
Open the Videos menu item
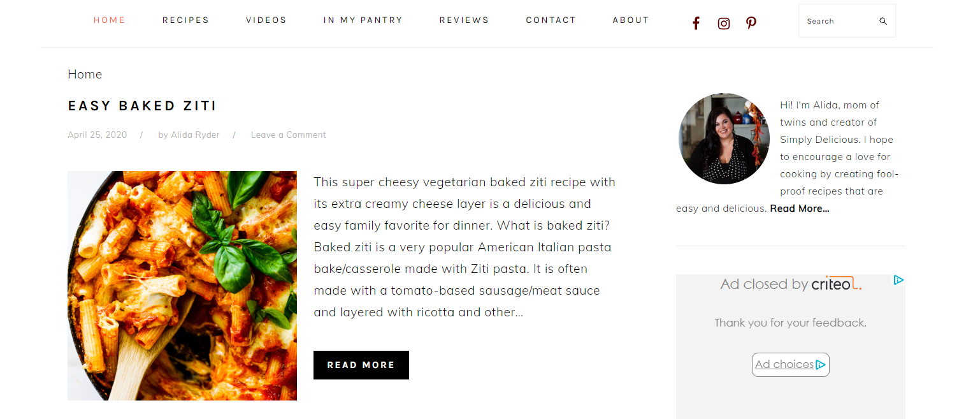[266, 20]
